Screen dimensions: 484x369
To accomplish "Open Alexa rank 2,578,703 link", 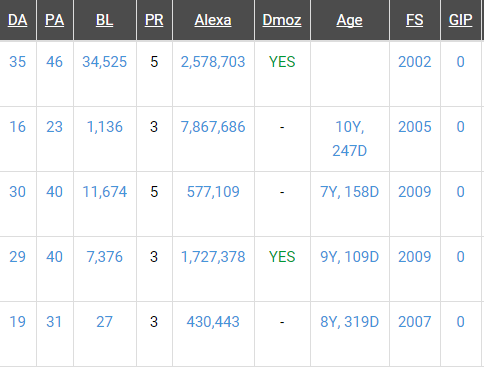I will tap(213, 62).
